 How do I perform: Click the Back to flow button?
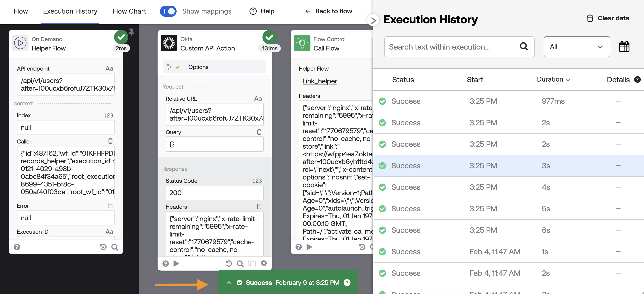point(329,11)
